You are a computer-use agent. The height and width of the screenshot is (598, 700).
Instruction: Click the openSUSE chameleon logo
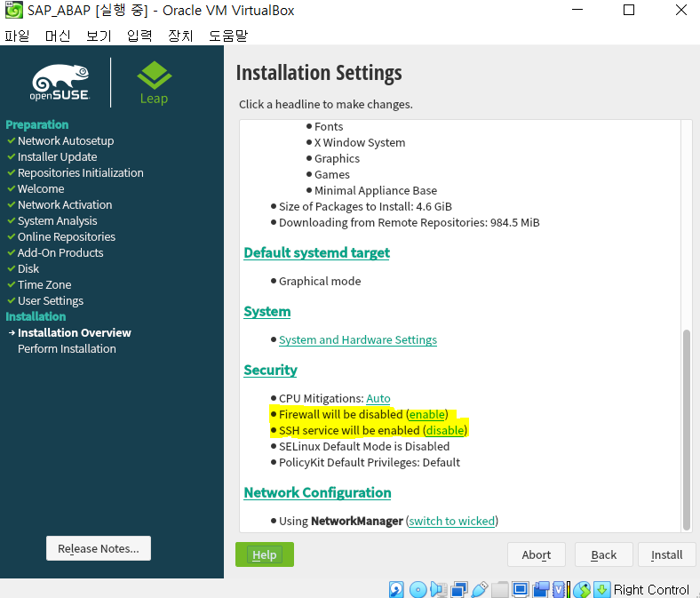pyautogui.click(x=60, y=82)
